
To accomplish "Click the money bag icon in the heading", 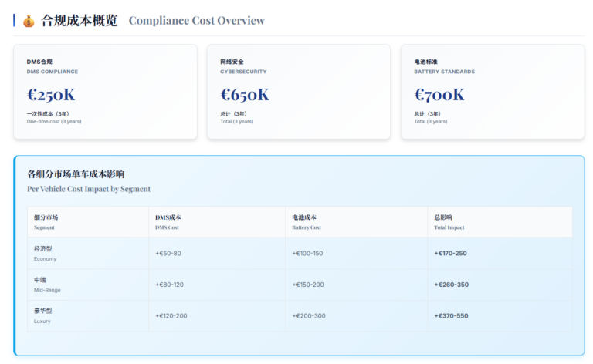I will (29, 21).
